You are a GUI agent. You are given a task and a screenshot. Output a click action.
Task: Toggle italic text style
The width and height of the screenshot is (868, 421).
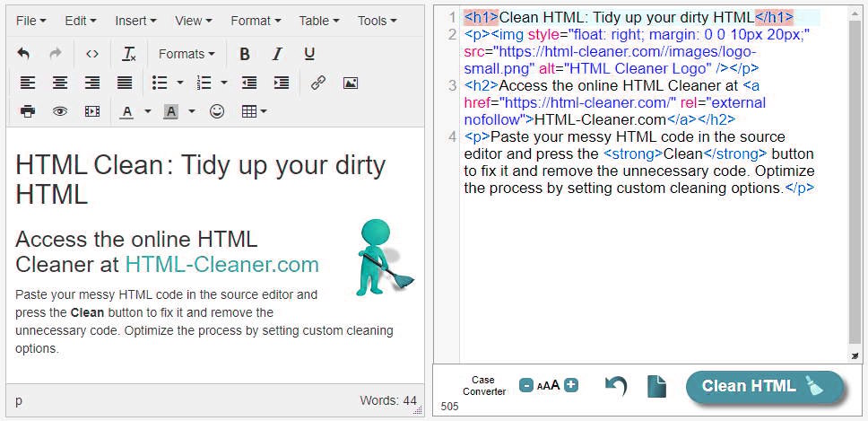pos(277,54)
